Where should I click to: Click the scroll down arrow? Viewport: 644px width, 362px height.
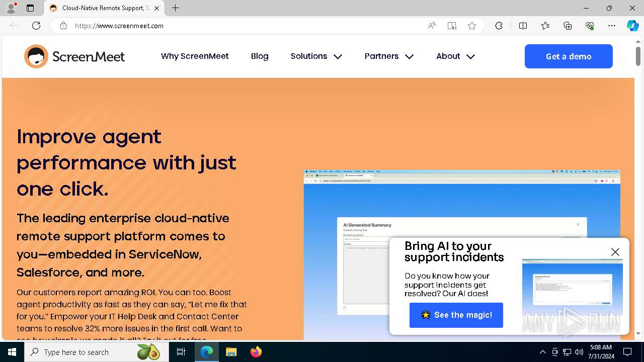(638, 333)
